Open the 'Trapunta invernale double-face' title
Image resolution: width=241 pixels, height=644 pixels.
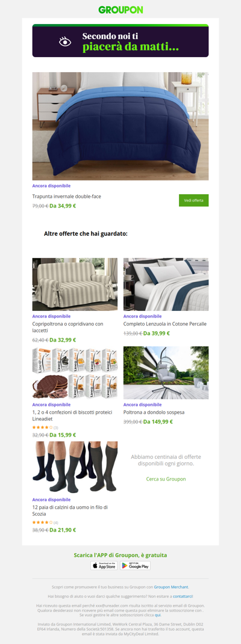coord(67,196)
